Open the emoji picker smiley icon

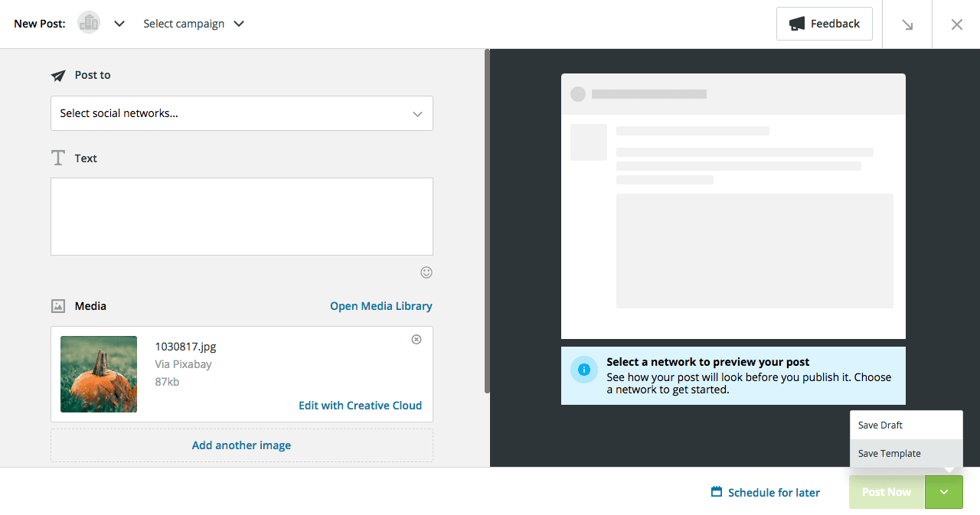pos(426,272)
